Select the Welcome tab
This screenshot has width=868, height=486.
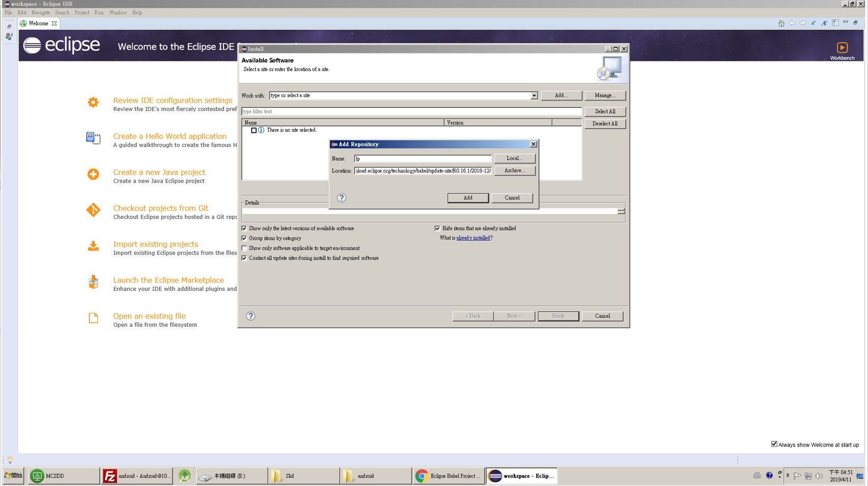point(38,23)
